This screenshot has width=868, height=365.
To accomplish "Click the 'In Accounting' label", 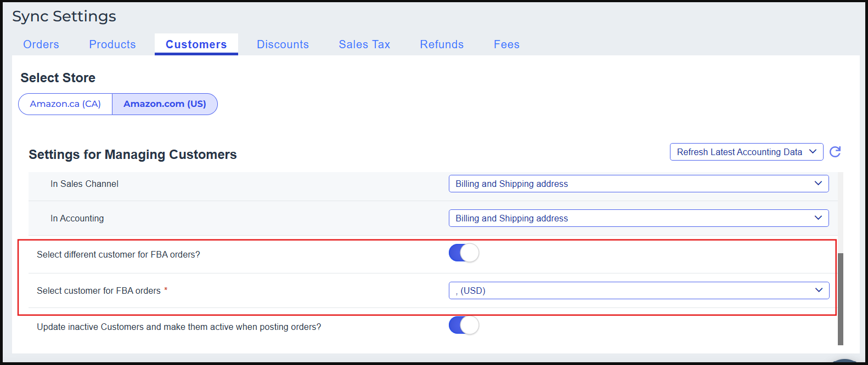I will click(77, 219).
